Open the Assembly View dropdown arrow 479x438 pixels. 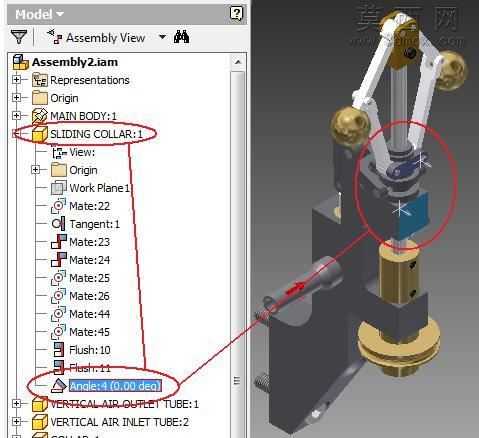162,37
